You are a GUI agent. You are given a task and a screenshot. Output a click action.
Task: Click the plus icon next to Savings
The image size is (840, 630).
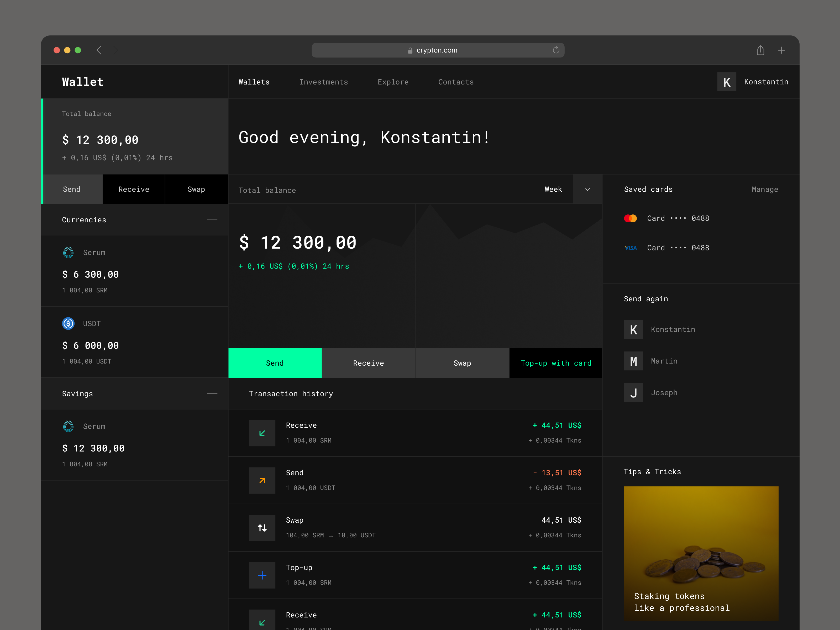coord(212,393)
